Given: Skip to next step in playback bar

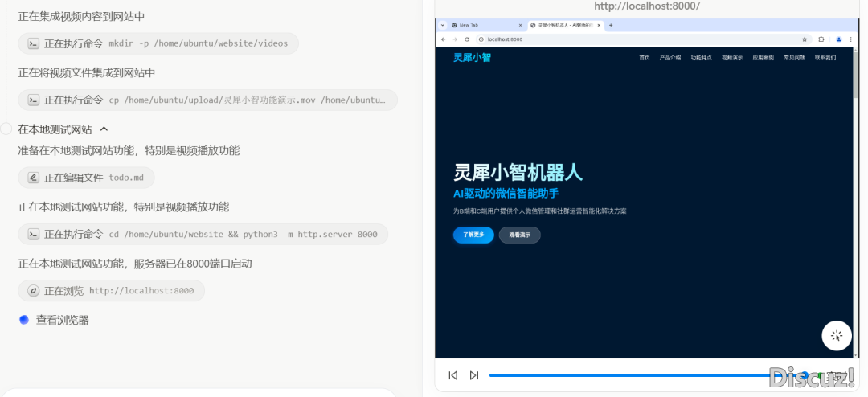Looking at the screenshot, I should tap(473, 375).
